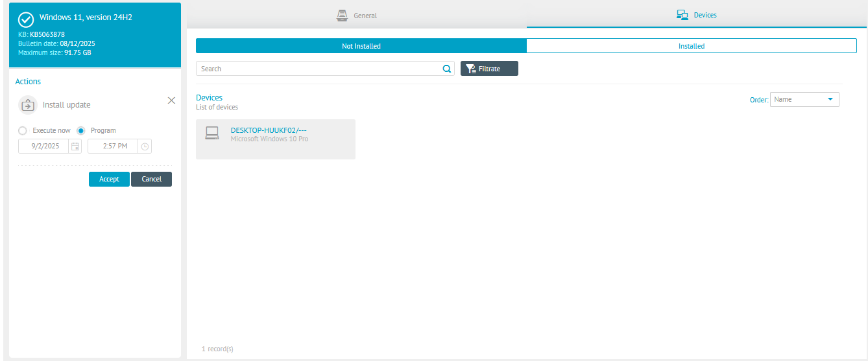Click the laptop icon of DESKTOP-HUUKF02
Image resolution: width=868 pixels, height=361 pixels.
(212, 133)
